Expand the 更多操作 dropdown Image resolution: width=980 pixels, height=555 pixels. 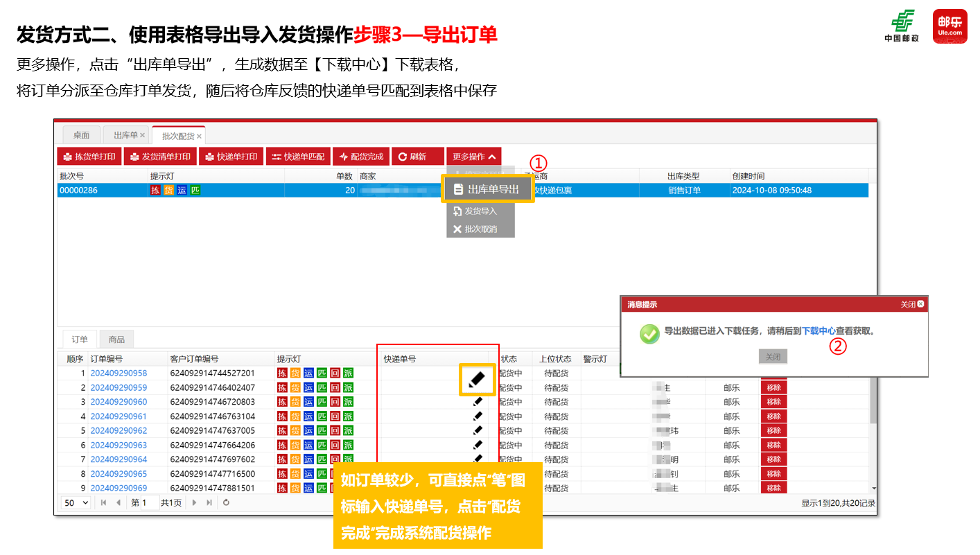coord(473,157)
